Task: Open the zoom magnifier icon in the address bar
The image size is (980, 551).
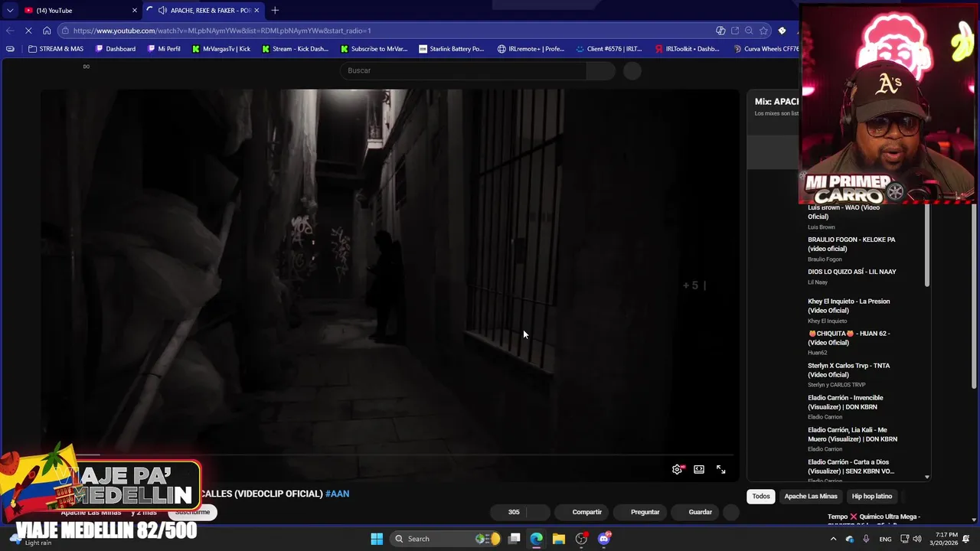Action: coord(749,31)
